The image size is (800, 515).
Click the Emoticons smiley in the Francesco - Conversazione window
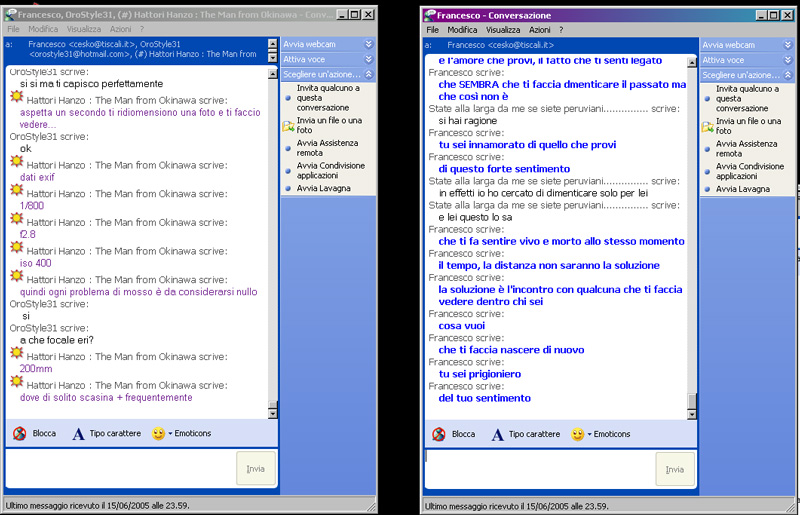click(x=577, y=434)
